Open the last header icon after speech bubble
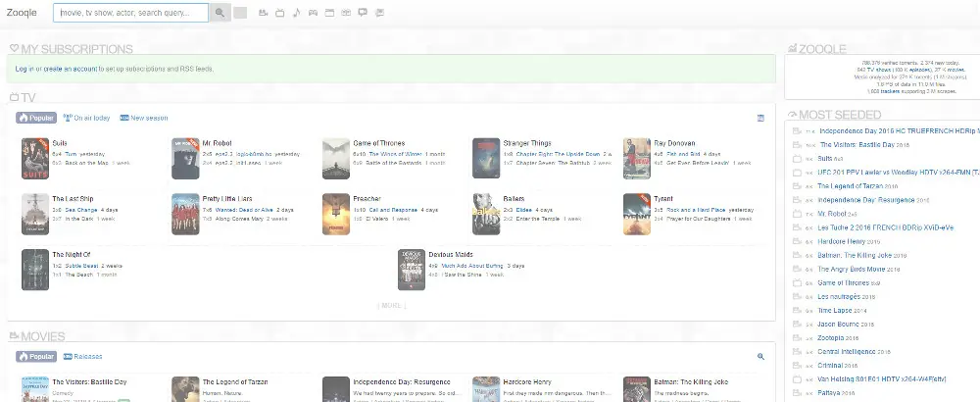Viewport: 980px width, 402px height. [379, 13]
